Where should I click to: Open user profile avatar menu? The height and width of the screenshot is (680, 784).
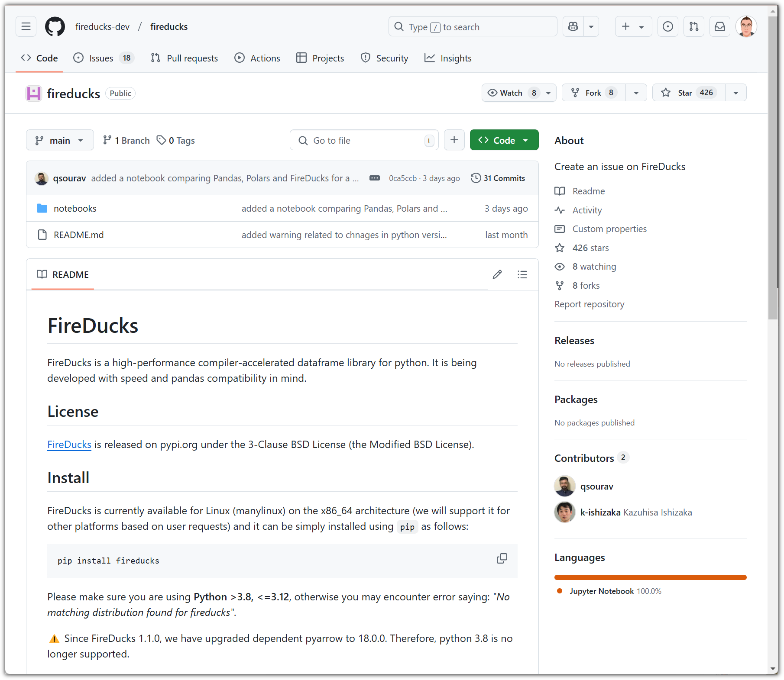point(746,26)
